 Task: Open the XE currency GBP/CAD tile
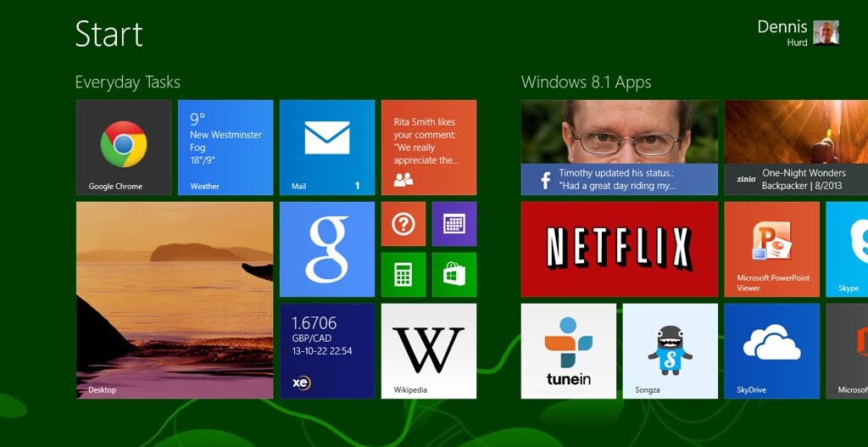pyautogui.click(x=326, y=351)
